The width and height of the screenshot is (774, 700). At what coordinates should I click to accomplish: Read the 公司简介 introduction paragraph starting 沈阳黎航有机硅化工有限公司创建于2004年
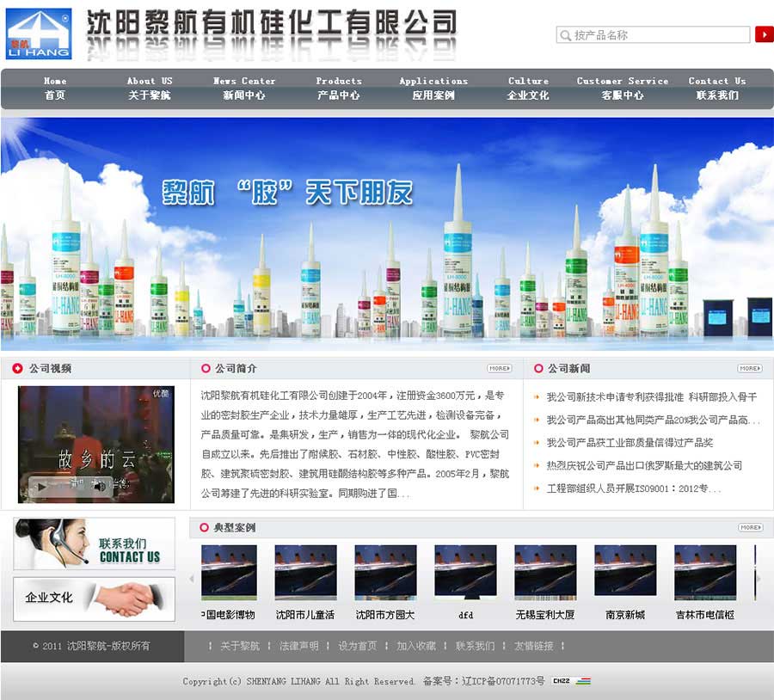click(x=354, y=445)
